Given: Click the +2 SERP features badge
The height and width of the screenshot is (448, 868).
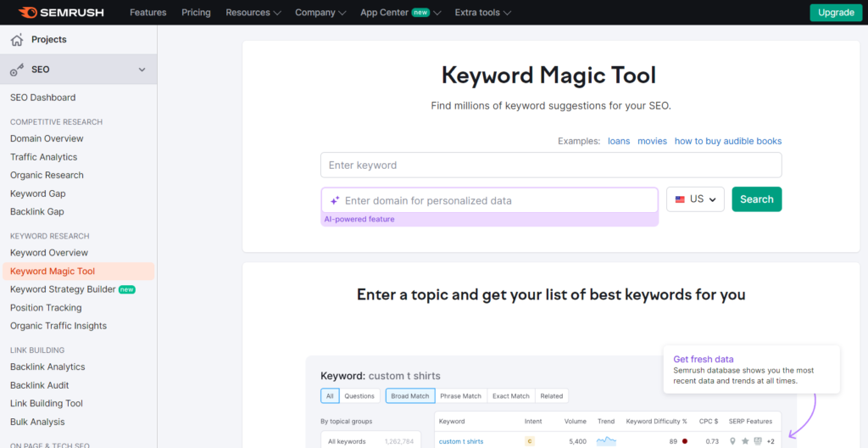Looking at the screenshot, I should click(771, 441).
